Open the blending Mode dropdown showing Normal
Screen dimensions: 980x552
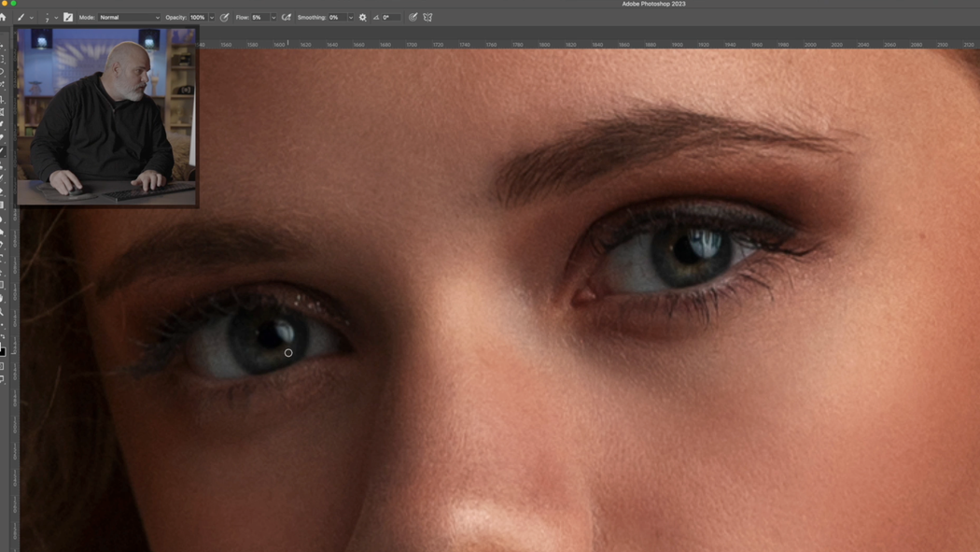click(131, 17)
